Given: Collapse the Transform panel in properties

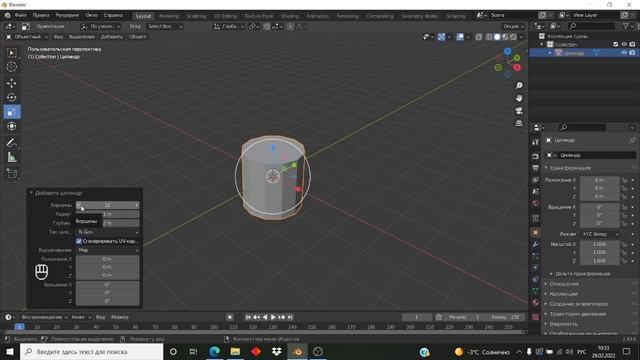Looking at the screenshot, I should tap(546, 168).
